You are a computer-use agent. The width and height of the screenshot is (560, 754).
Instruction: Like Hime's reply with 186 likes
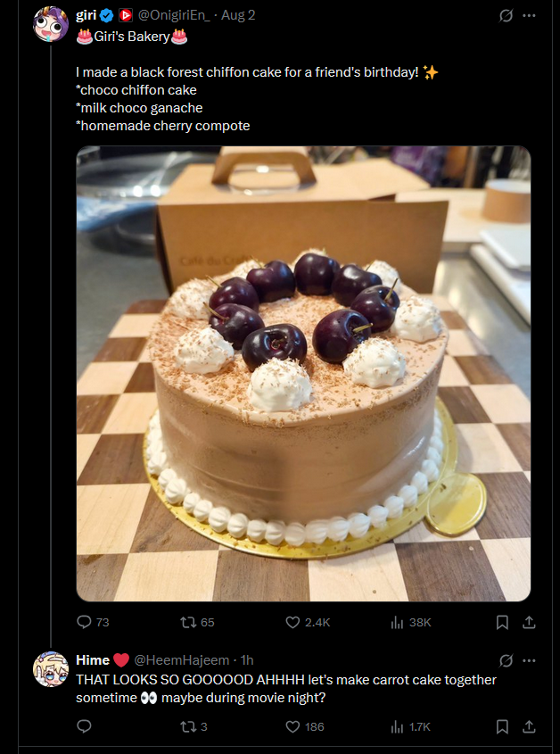click(292, 726)
